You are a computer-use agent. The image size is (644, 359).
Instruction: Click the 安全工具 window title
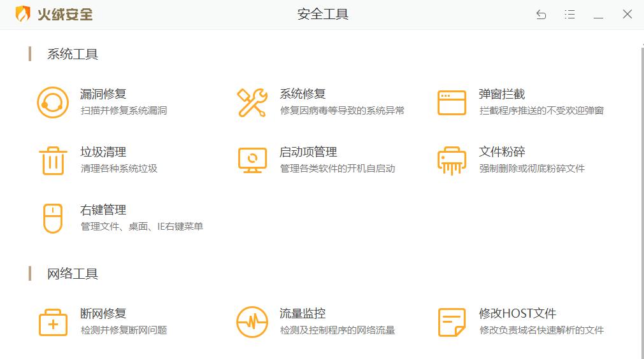323,15
